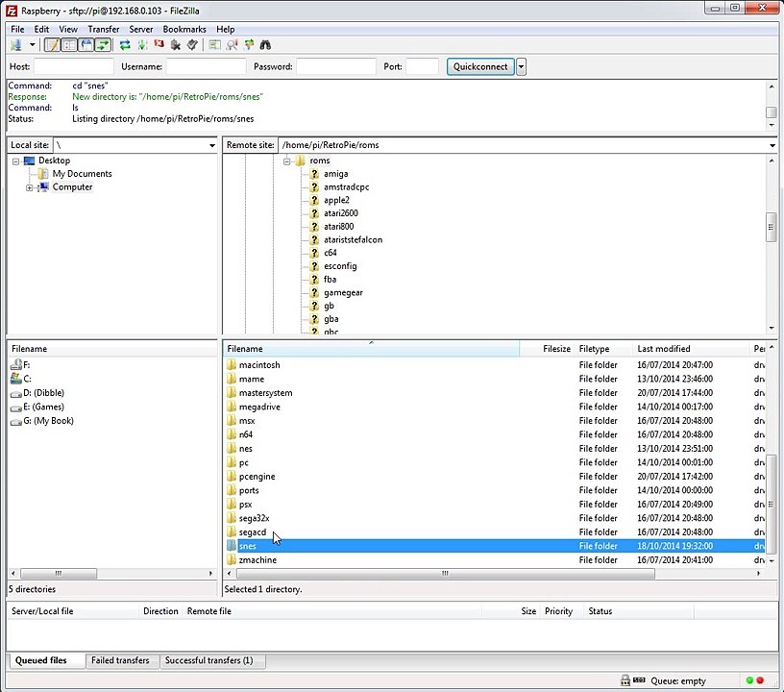Toggle transfer queue display
The image size is (784, 692).
(x=103, y=45)
